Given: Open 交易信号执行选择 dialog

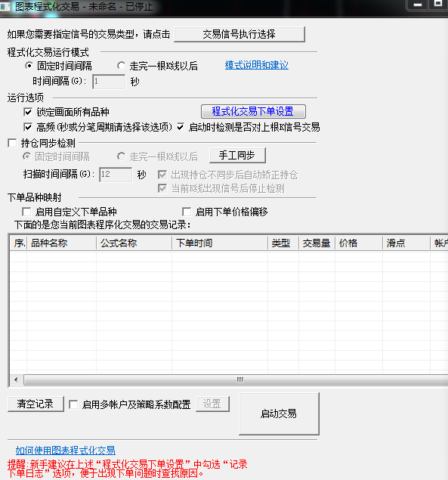Looking at the screenshot, I should coord(239,34).
